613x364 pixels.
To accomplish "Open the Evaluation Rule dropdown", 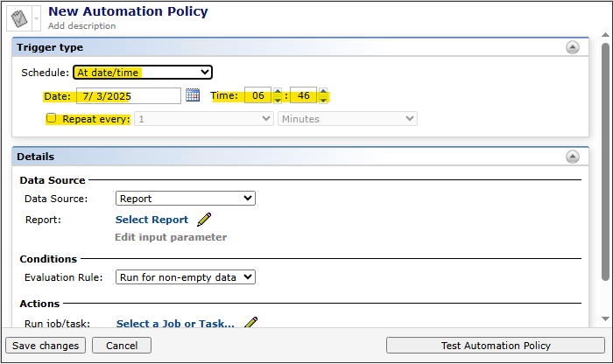I will (x=185, y=277).
